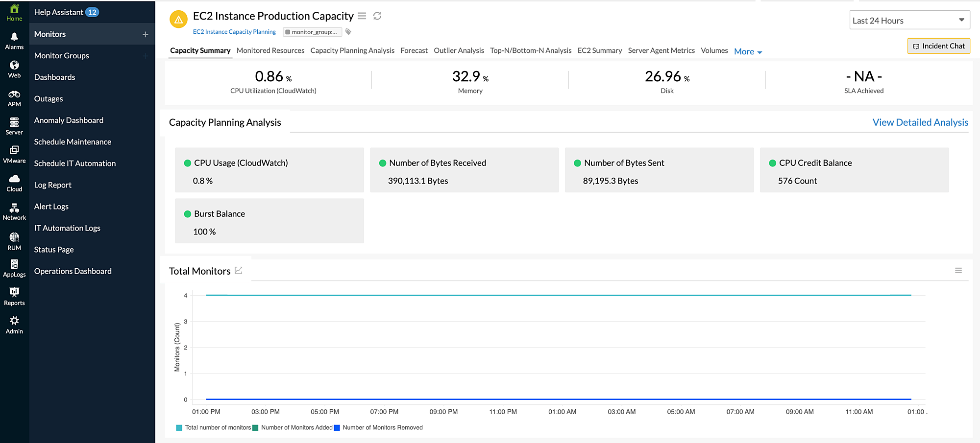Open the hamburger menu beside the title
980x443 pixels.
362,16
